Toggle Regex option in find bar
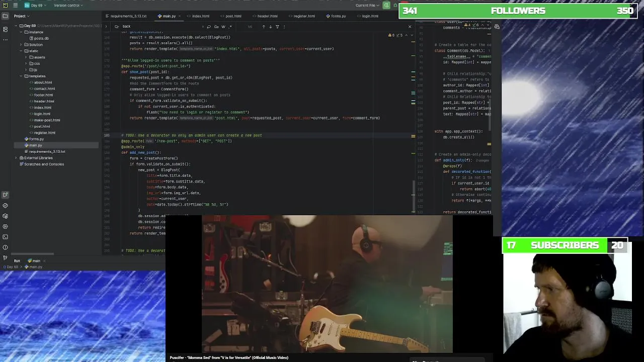The height and width of the screenshot is (362, 644). pos(230,27)
